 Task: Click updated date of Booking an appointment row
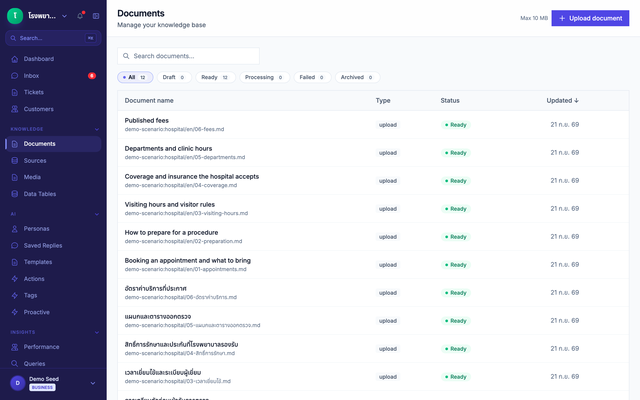(x=564, y=264)
